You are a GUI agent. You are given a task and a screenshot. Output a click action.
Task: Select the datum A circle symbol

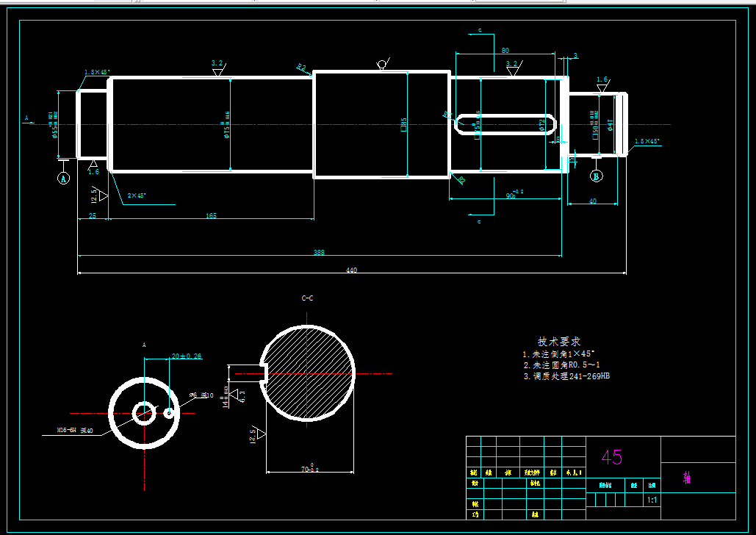[x=64, y=179]
